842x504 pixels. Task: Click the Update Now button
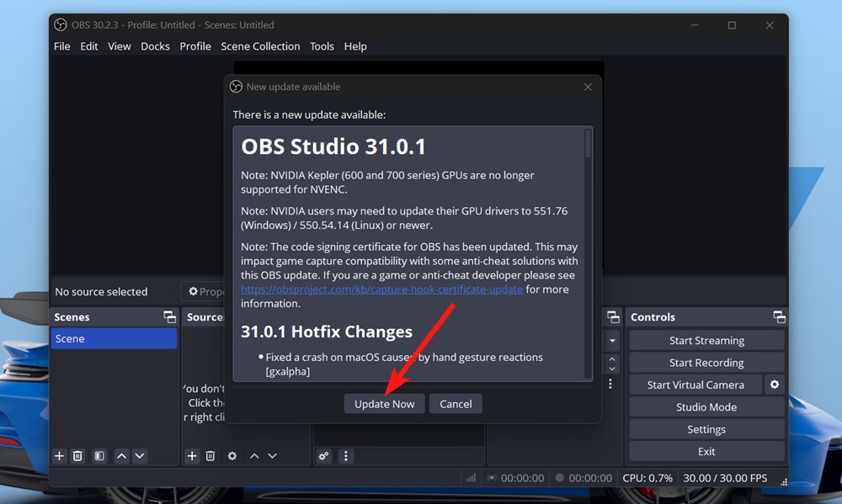point(384,403)
